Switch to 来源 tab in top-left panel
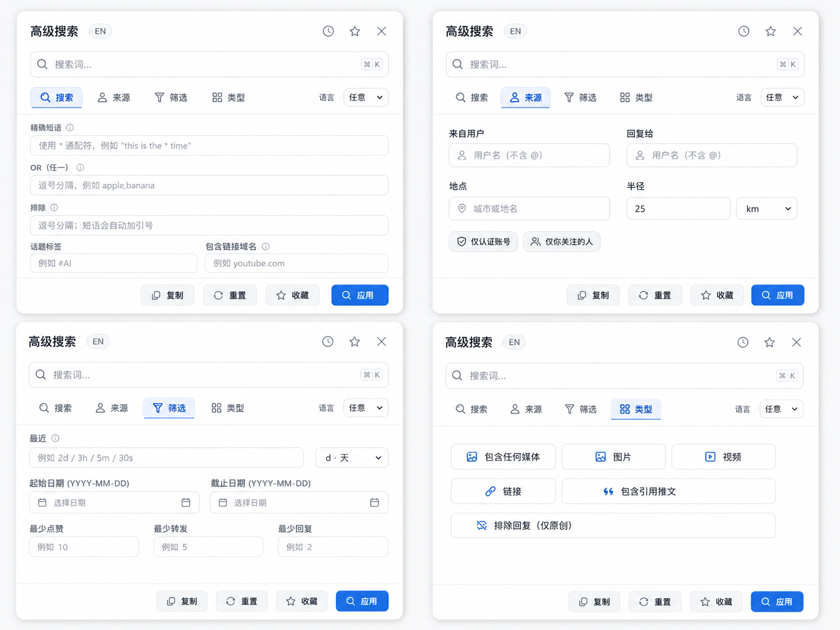 point(114,97)
